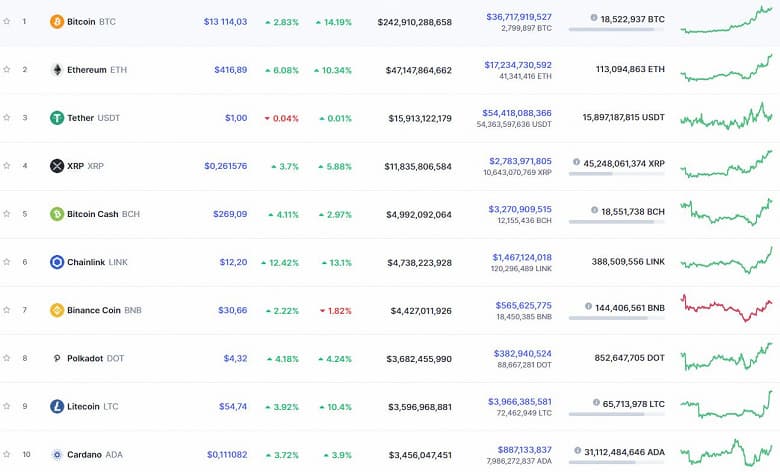The image size is (780, 472).
Task: Click the Binance Coin yellow logo icon
Action: pyautogui.click(x=57, y=310)
